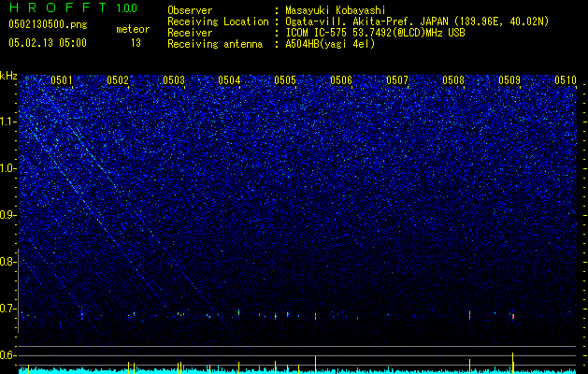Click the red meteor echo just before 0509
This screenshot has width=588, height=374.
click(x=513, y=316)
